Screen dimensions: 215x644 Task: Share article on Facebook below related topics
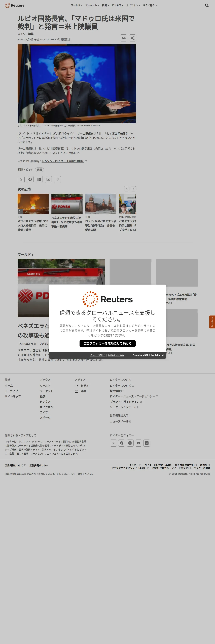coord(30,179)
